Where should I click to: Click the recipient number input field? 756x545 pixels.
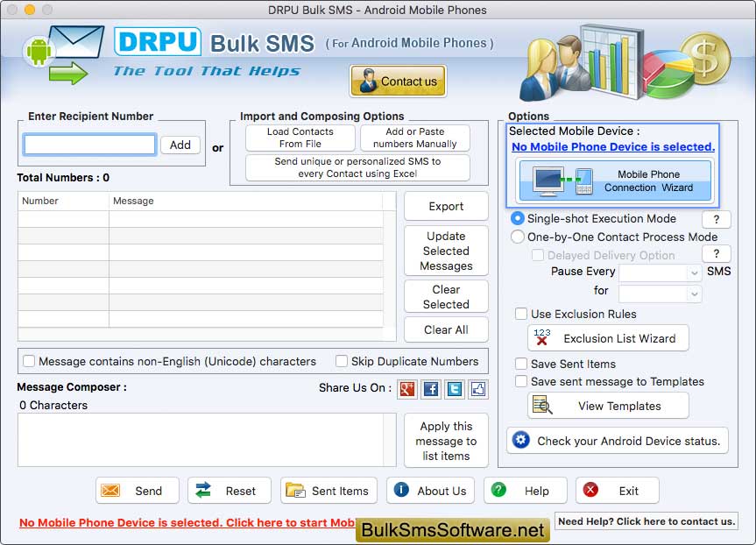coord(90,145)
